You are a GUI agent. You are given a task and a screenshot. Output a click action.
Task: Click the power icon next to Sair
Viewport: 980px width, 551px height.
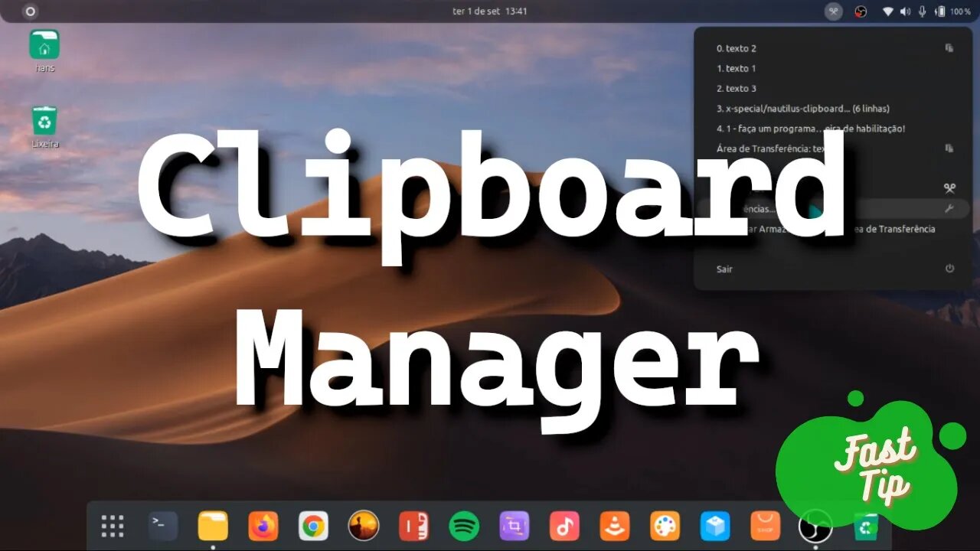pos(949,269)
